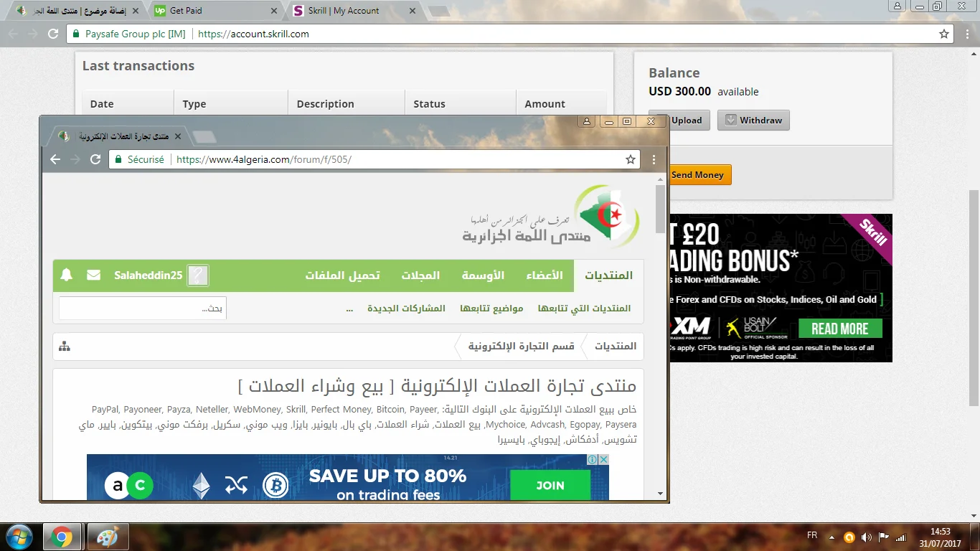The image size is (980, 551).
Task: Open the forum inbox envelope icon
Action: click(x=93, y=275)
